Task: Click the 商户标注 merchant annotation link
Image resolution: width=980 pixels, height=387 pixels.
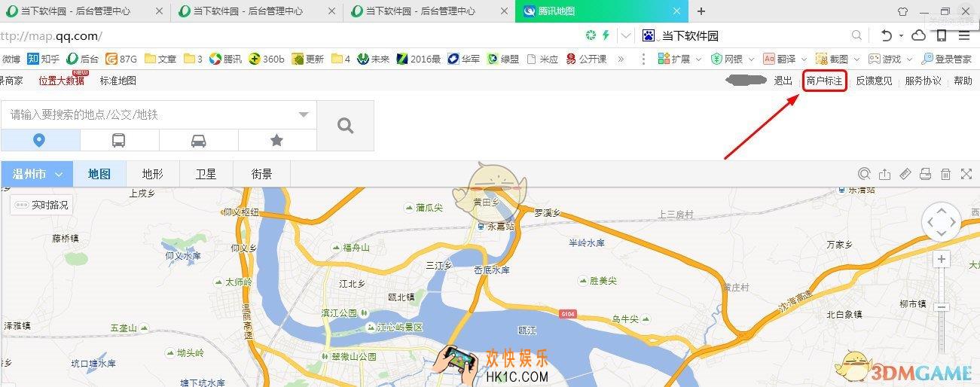Action: [824, 81]
